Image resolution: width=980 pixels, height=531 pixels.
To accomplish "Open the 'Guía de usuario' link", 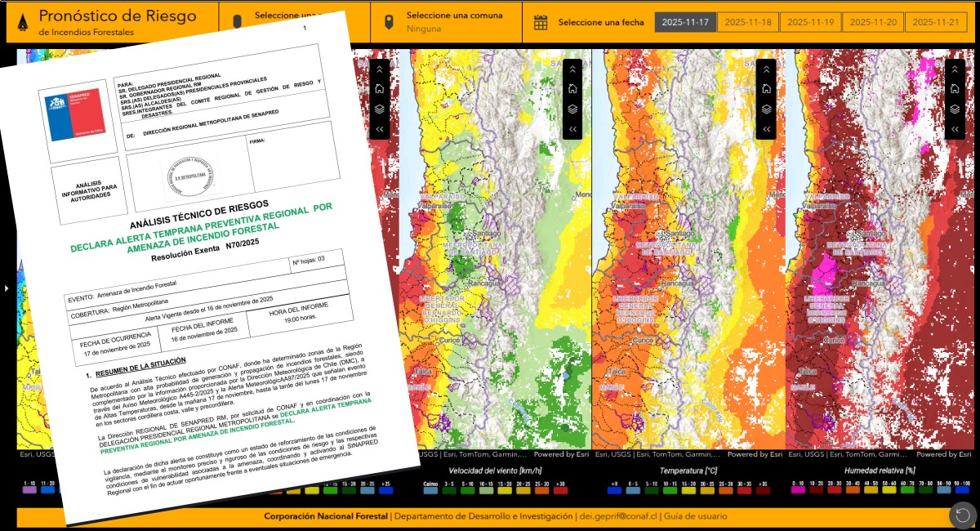I will click(695, 516).
